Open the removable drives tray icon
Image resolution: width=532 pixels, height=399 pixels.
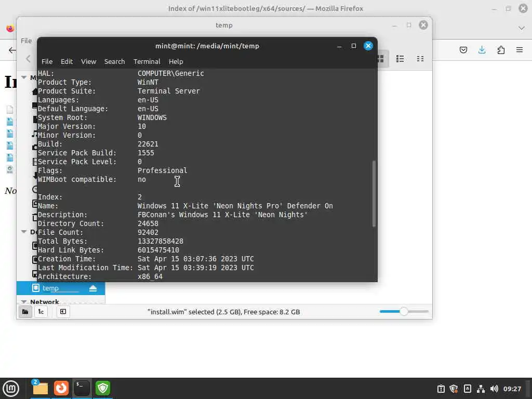(467, 389)
